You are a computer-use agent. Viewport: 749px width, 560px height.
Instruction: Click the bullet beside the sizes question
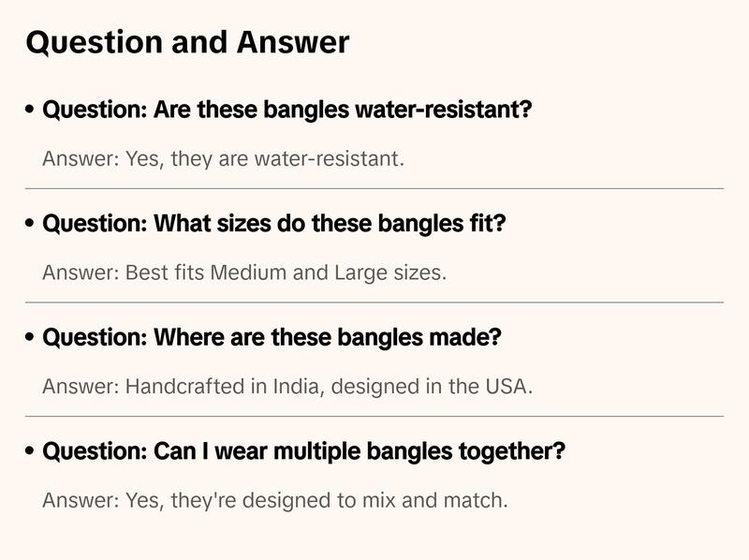(31, 225)
